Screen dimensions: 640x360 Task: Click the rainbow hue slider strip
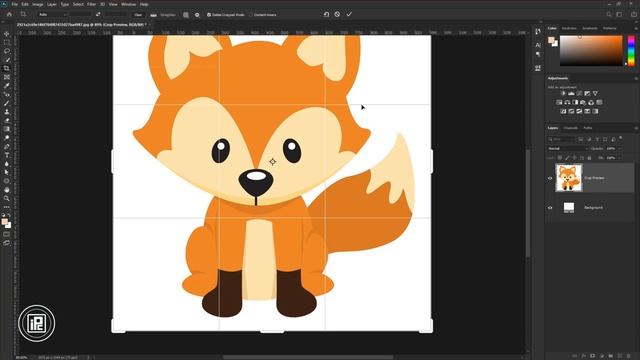point(631,51)
